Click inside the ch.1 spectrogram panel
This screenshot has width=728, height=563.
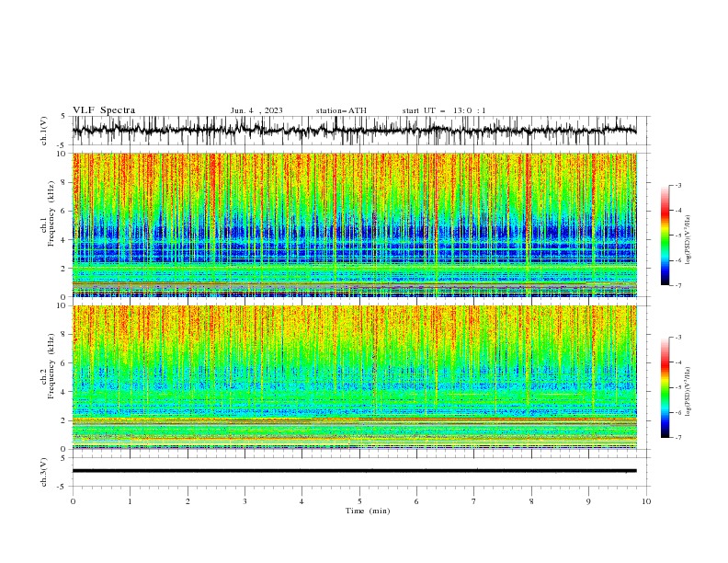click(354, 224)
